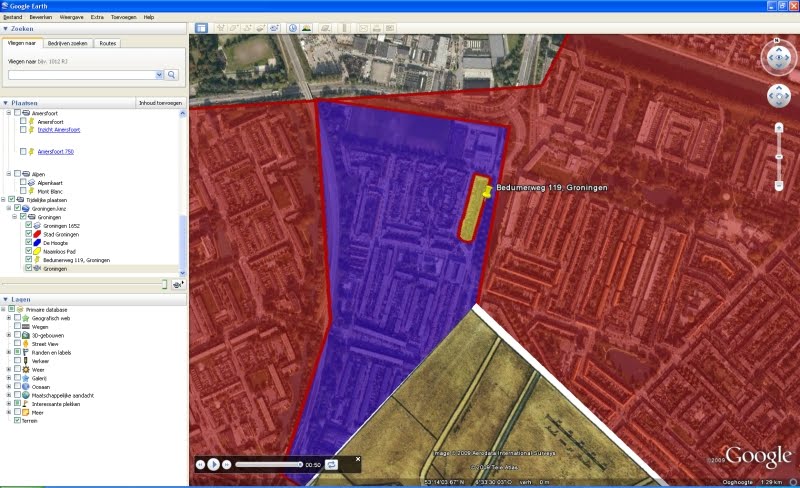The height and width of the screenshot is (488, 800).
Task: Click the search magnifier button
Action: click(172, 75)
